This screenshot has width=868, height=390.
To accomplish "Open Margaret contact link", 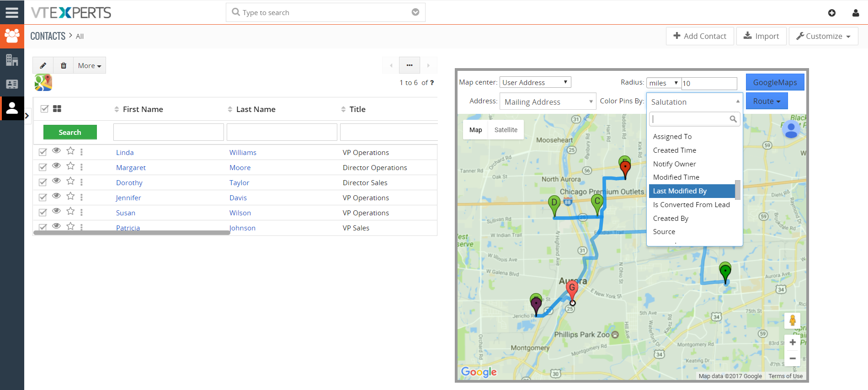I will coord(131,168).
